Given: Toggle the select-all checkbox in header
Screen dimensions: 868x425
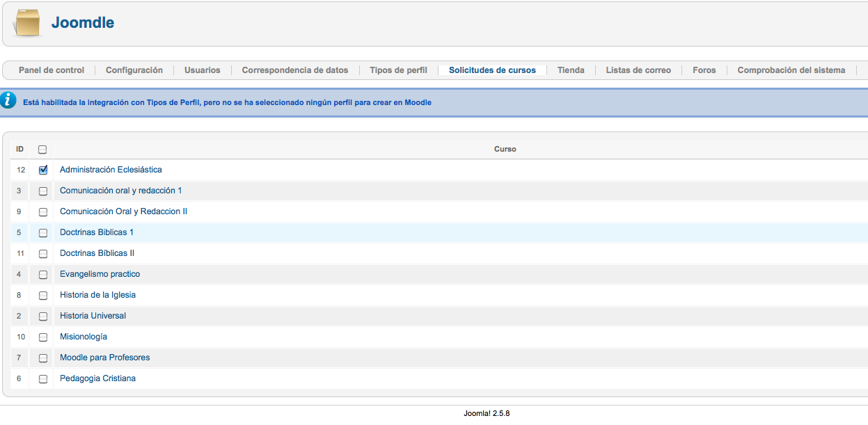Looking at the screenshot, I should tap(42, 150).
